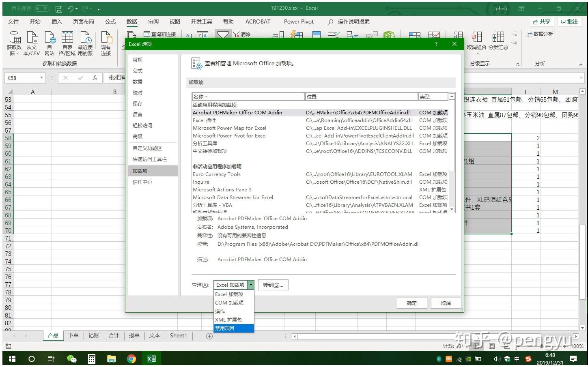The width and height of the screenshot is (588, 367).
Task: Collapse the ribbon using the caret
Action: (581, 64)
